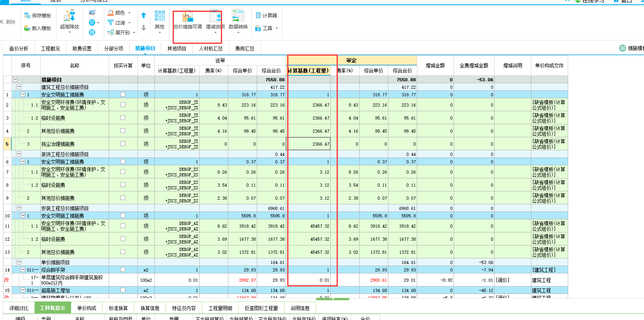Click the round 模 icon
This screenshot has height=320, width=644.
(92, 32)
